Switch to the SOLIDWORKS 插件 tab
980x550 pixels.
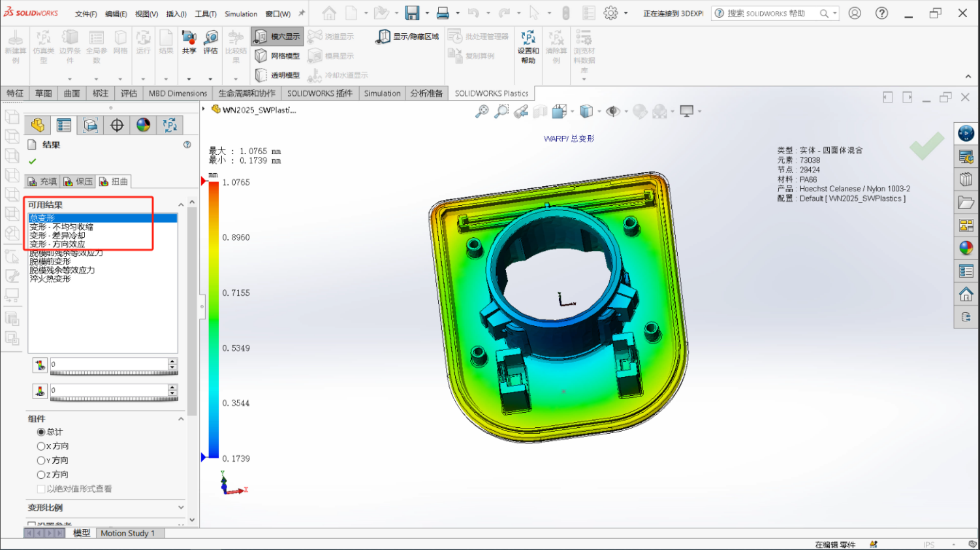click(320, 93)
